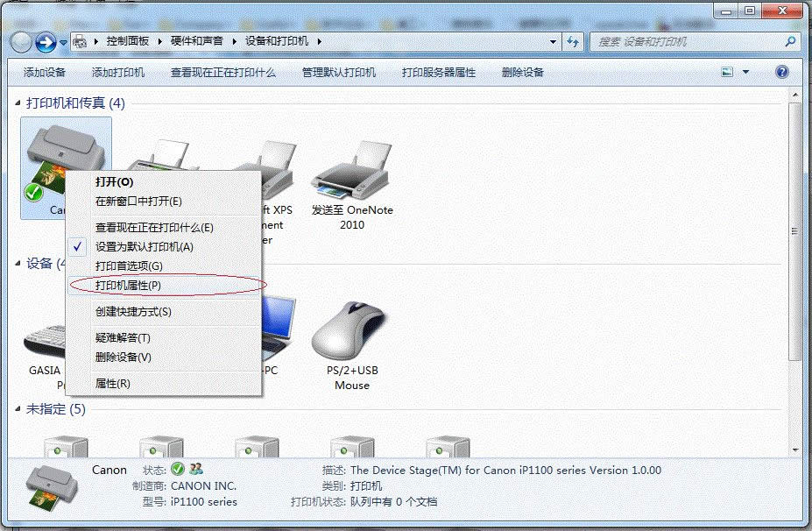812x531 pixels.
Task: Open the PS/2+USB Mouse device icon
Action: click(350, 333)
